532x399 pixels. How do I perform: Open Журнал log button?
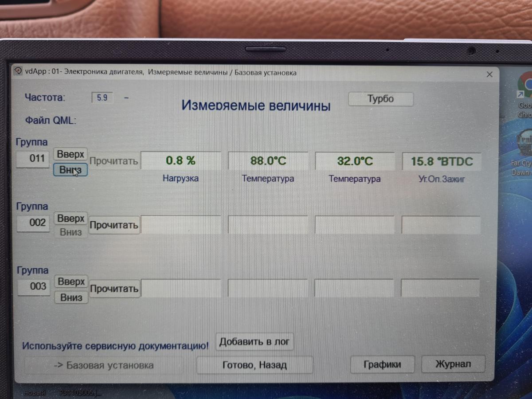tap(453, 364)
